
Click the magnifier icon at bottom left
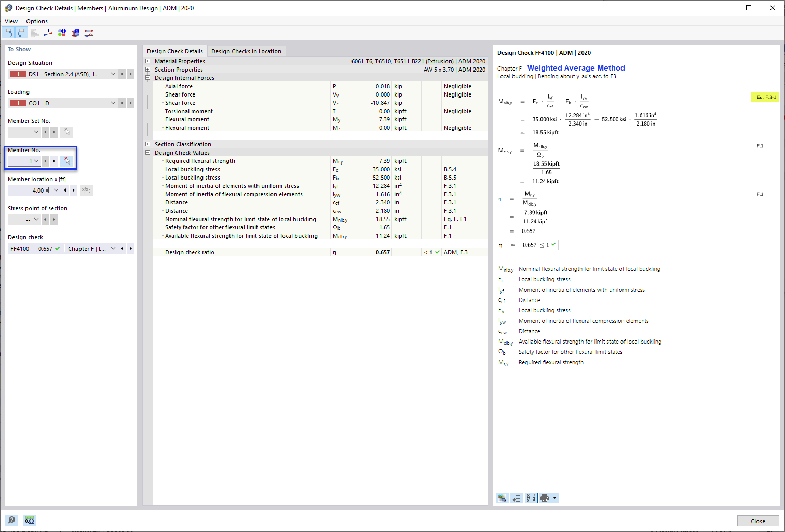click(x=11, y=520)
